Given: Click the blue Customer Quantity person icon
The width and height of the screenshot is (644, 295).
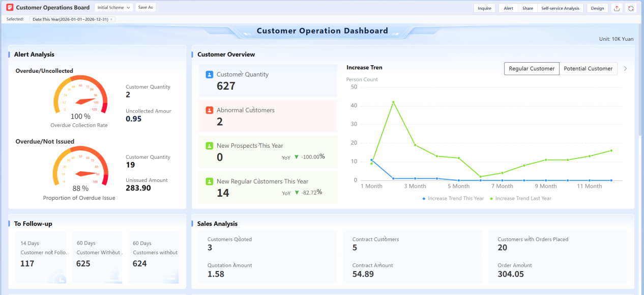Looking at the screenshot, I should coord(209,74).
